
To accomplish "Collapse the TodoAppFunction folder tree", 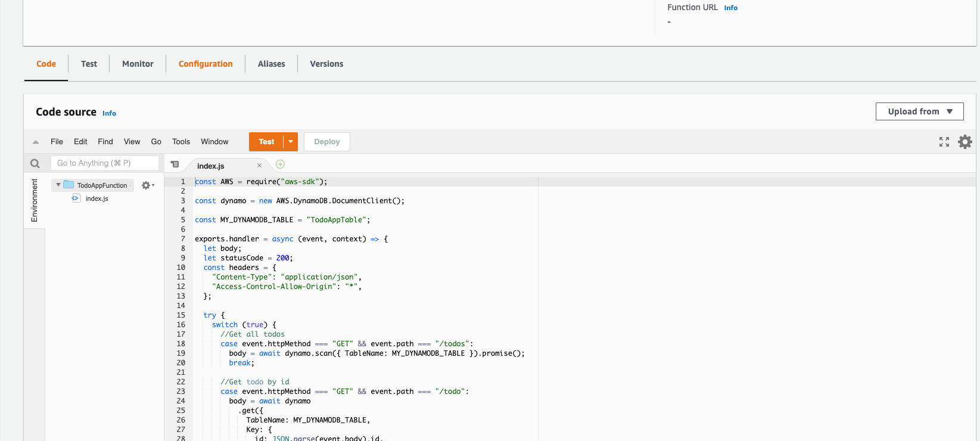I will point(58,185).
